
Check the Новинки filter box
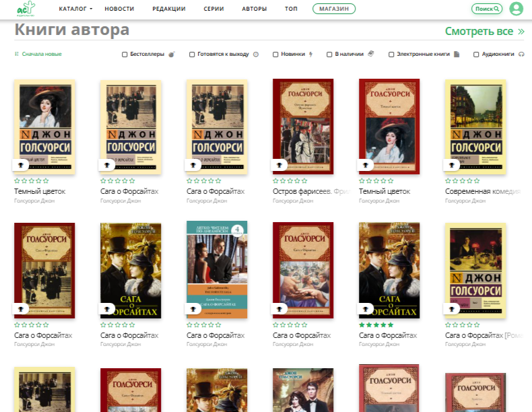tap(275, 55)
